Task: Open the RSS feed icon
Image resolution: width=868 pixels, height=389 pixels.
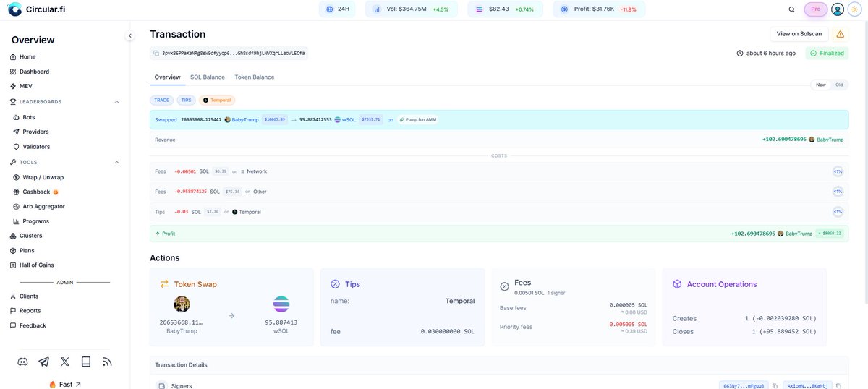Action: [x=107, y=362]
